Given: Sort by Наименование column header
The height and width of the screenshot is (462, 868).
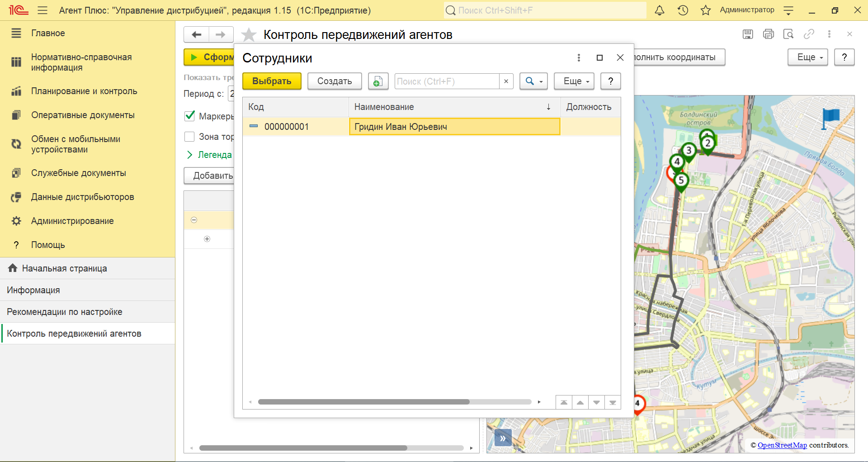Looking at the screenshot, I should tap(454, 107).
